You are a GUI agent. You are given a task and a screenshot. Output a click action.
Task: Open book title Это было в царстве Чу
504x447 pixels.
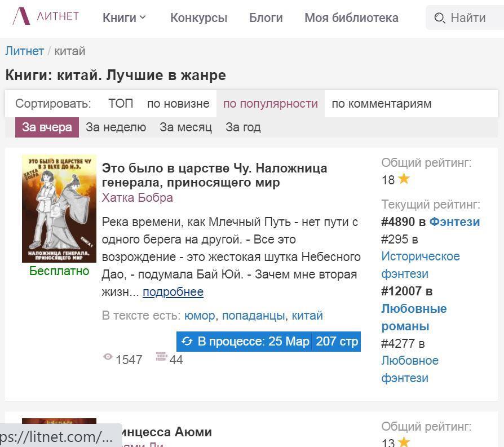214,175
